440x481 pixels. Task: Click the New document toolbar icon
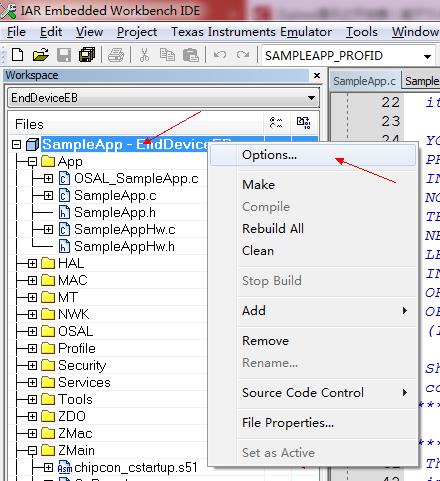pyautogui.click(x=17, y=55)
